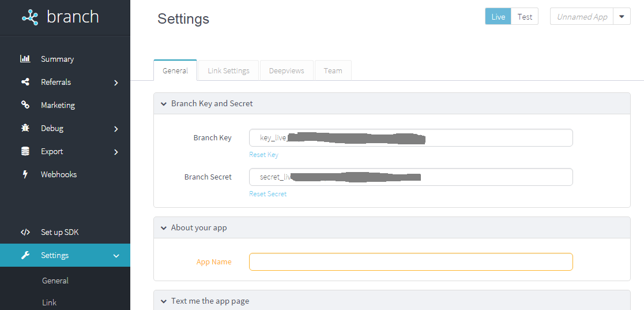Open the app selector dropdown arrow
The image size is (644, 310).
(622, 17)
